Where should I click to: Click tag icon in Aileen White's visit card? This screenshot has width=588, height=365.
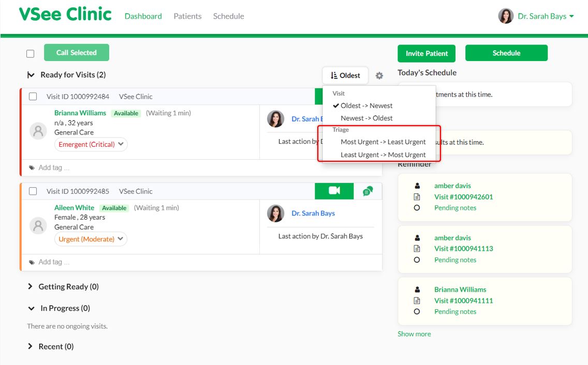(x=32, y=262)
